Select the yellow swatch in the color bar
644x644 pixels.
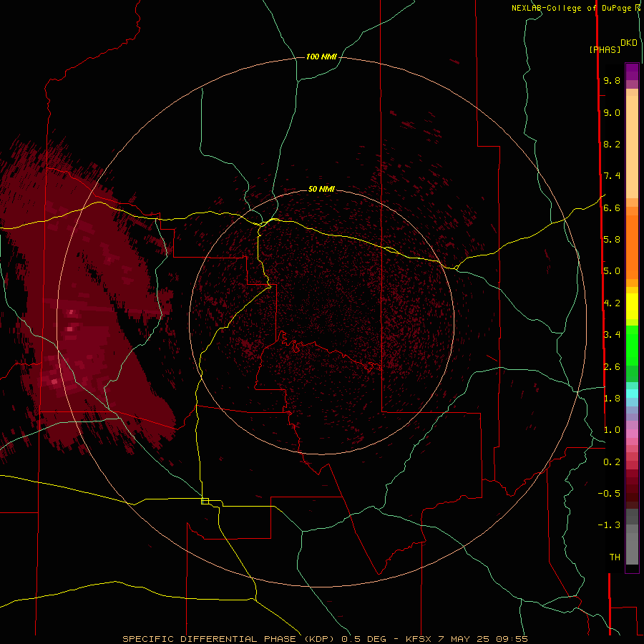tap(632, 306)
